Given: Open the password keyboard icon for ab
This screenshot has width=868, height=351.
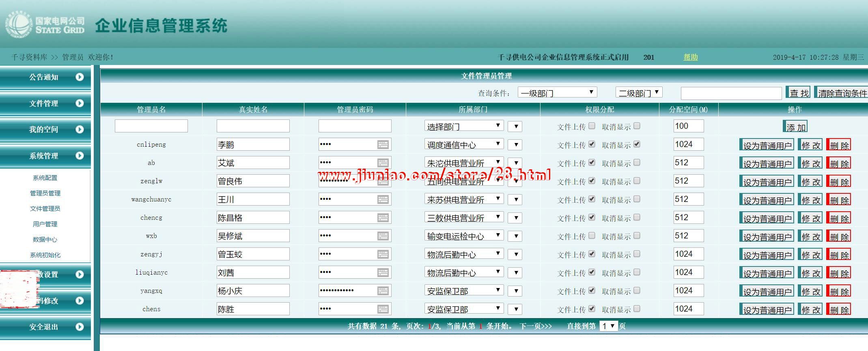Looking at the screenshot, I should [383, 162].
